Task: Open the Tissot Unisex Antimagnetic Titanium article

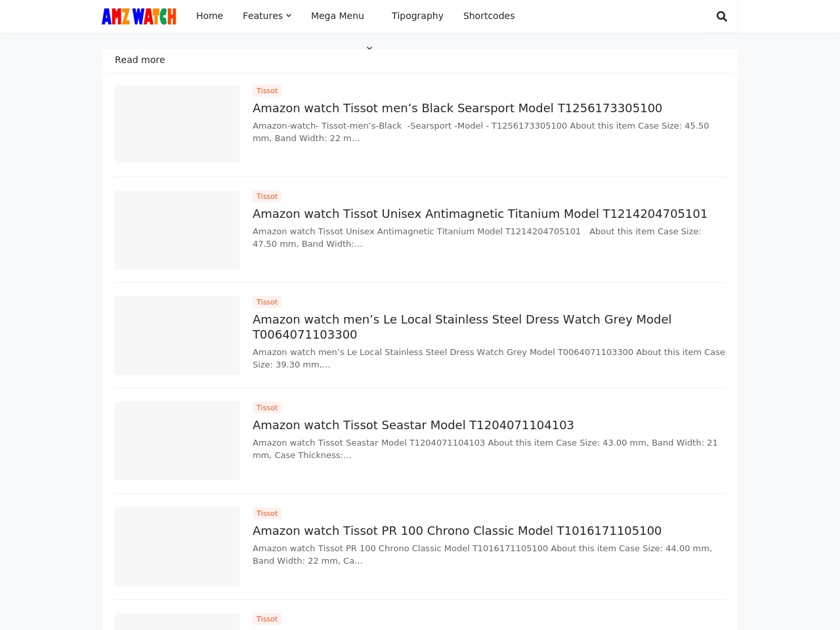Action: pyautogui.click(x=480, y=214)
